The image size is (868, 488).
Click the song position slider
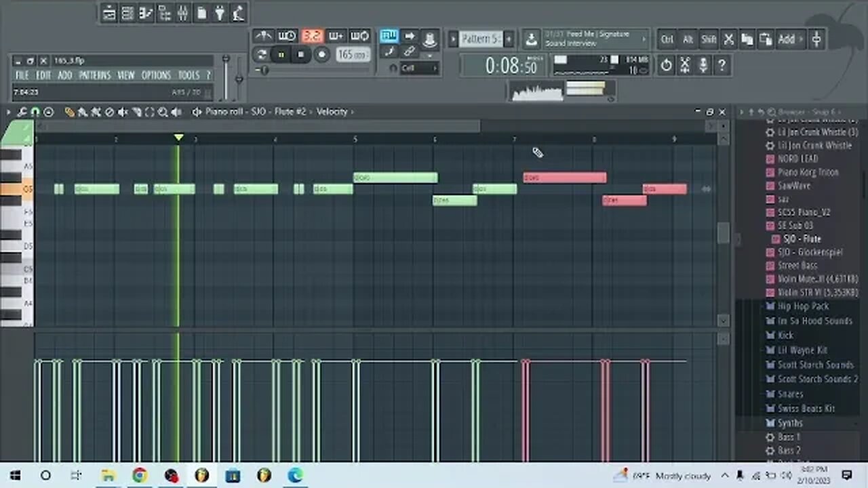(312, 70)
